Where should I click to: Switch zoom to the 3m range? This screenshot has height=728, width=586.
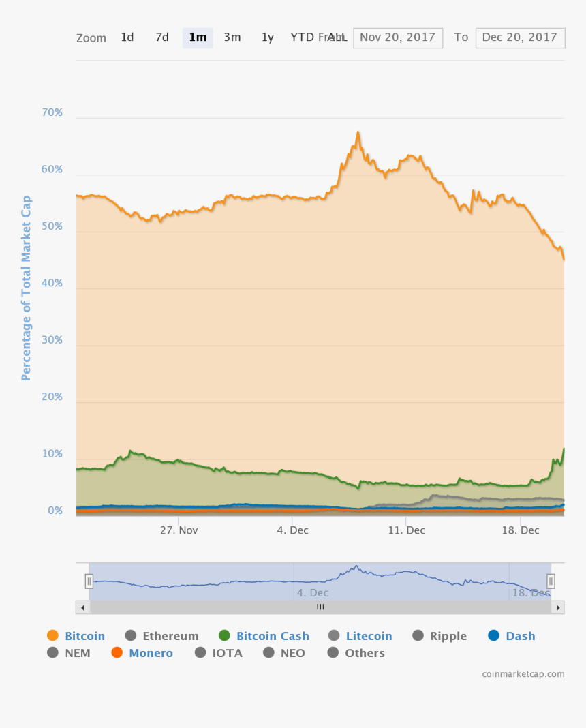point(232,37)
